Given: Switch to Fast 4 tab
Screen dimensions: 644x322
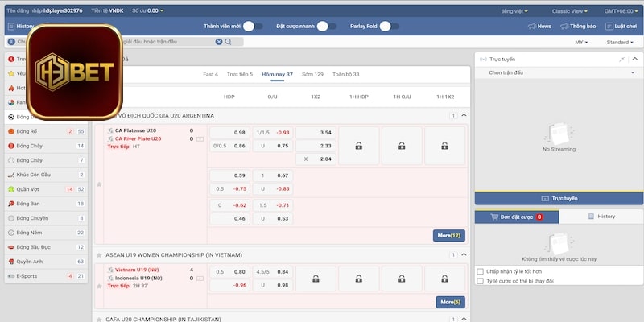Looking at the screenshot, I should coord(211,74).
